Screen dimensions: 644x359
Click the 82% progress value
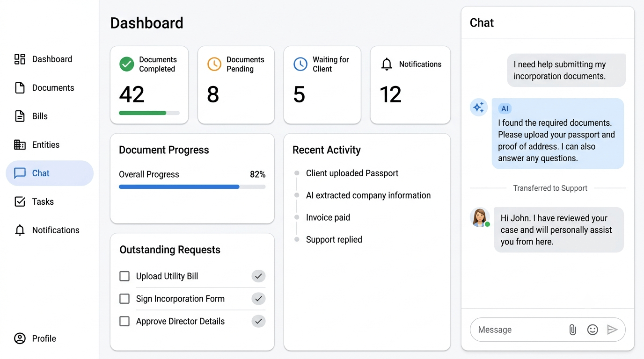[258, 174]
